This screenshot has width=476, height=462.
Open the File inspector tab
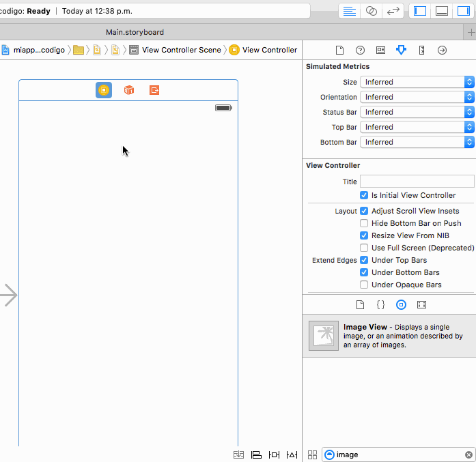click(339, 50)
